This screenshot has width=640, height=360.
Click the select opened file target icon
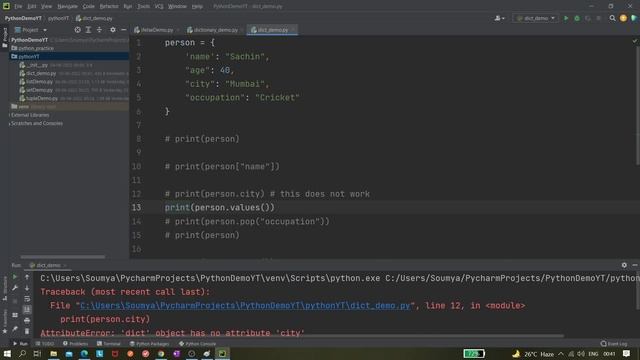coord(78,30)
